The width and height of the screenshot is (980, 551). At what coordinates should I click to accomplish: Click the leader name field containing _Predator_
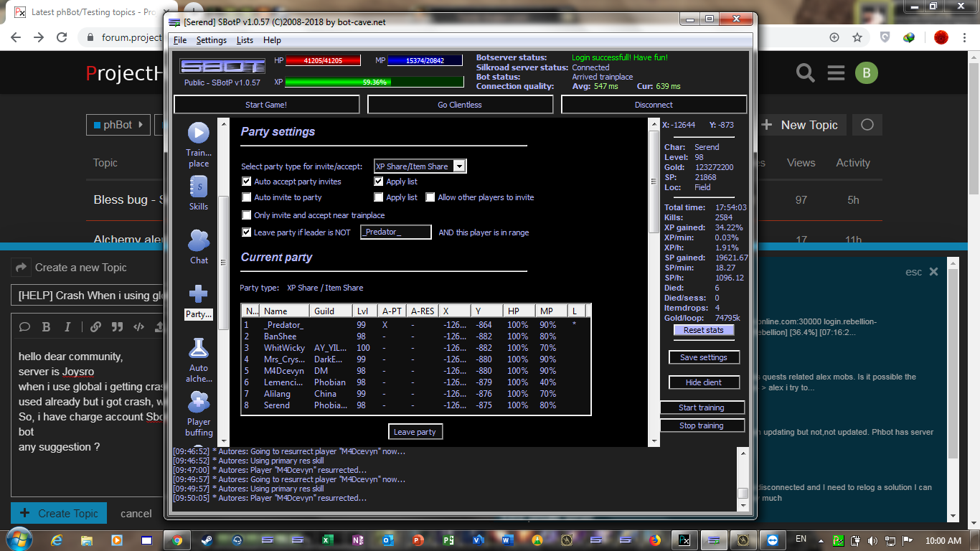click(x=395, y=232)
